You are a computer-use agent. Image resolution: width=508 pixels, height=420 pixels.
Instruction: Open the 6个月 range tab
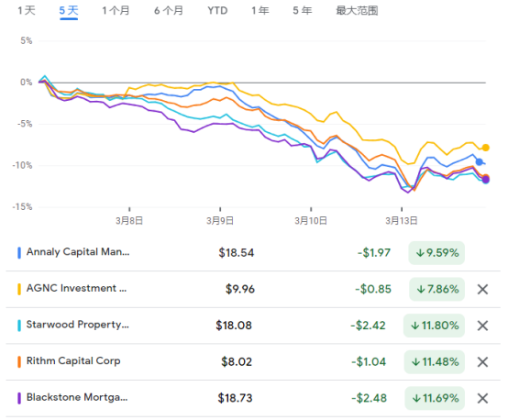click(x=169, y=11)
